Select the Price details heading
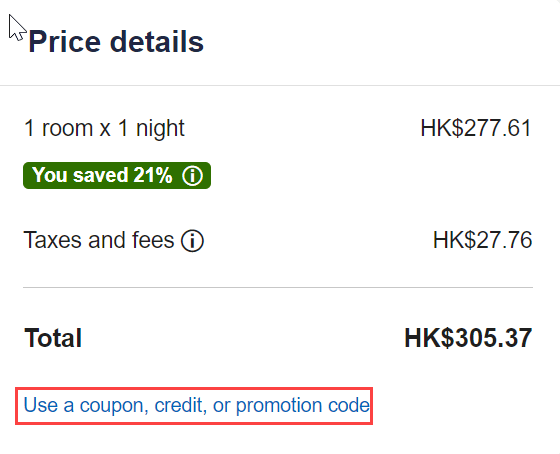This screenshot has height=454, width=560. [x=116, y=42]
